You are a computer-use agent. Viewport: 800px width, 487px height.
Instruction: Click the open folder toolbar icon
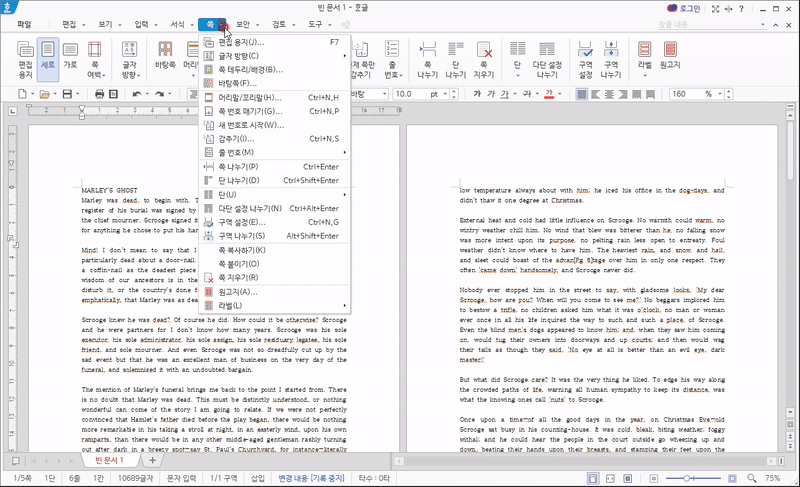[x=44, y=94]
